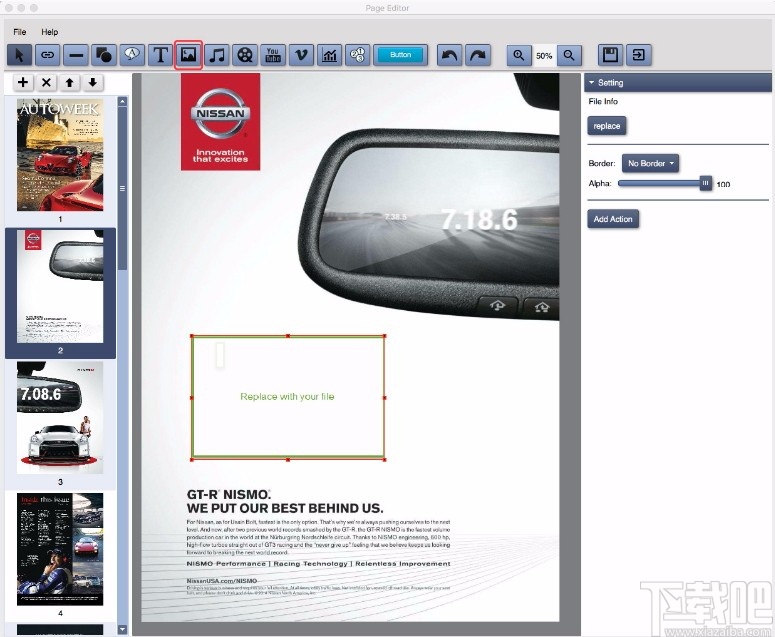Screen dimensions: 775x637
Task: Click the 'File Info' label
Action: (x=603, y=101)
